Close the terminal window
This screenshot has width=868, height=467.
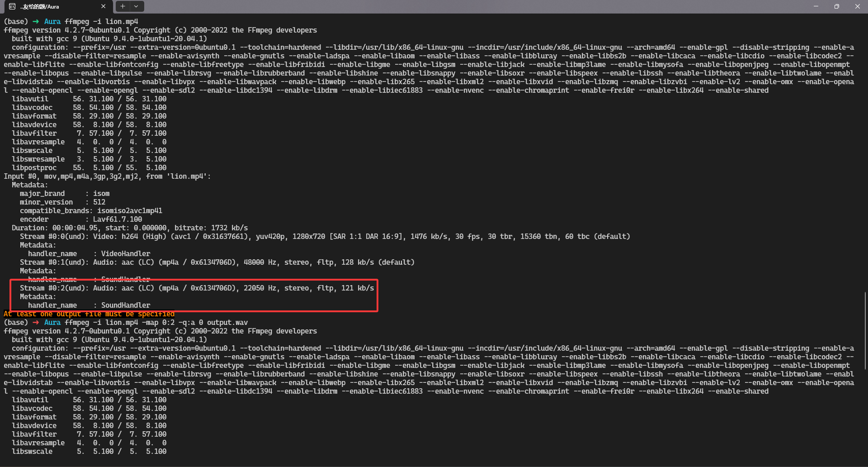tap(858, 6)
